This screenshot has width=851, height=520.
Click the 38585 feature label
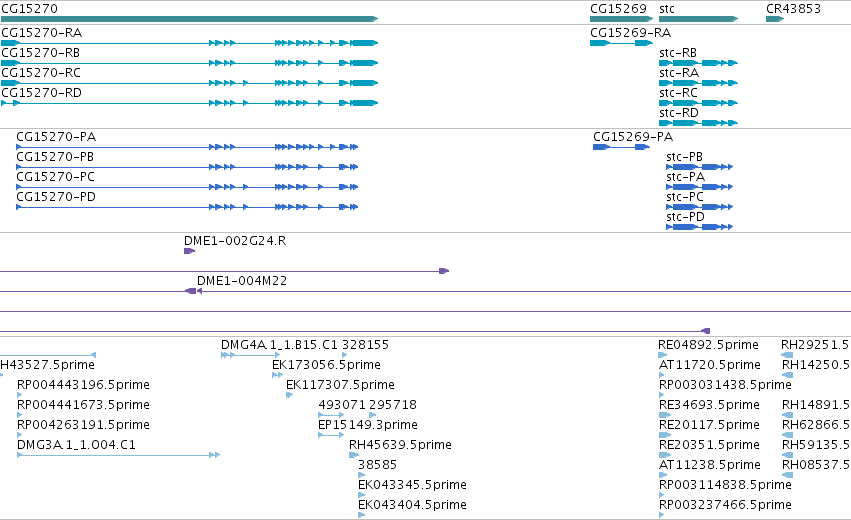click(377, 465)
